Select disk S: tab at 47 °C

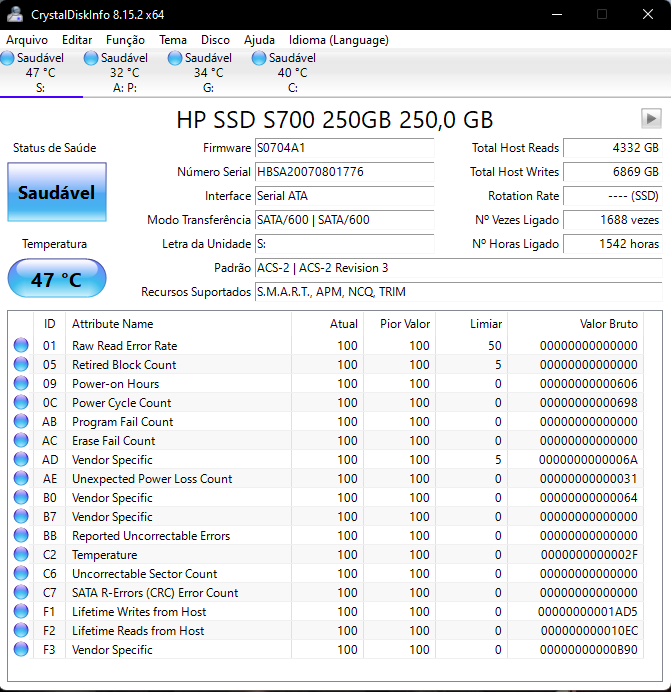(x=41, y=73)
